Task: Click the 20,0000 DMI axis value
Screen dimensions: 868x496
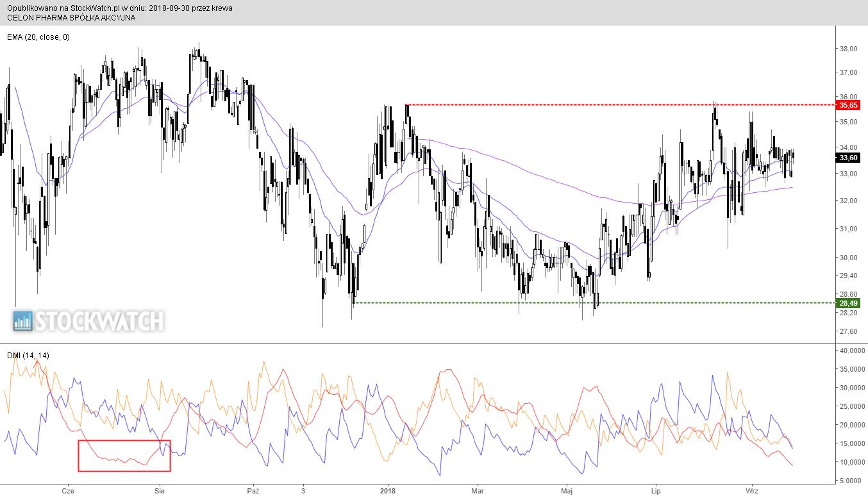Action: click(x=851, y=425)
